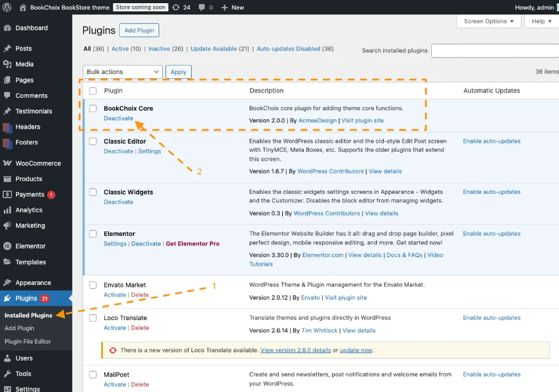
Task: Open Installed Plugins submenu item
Action: pyautogui.click(x=28, y=315)
